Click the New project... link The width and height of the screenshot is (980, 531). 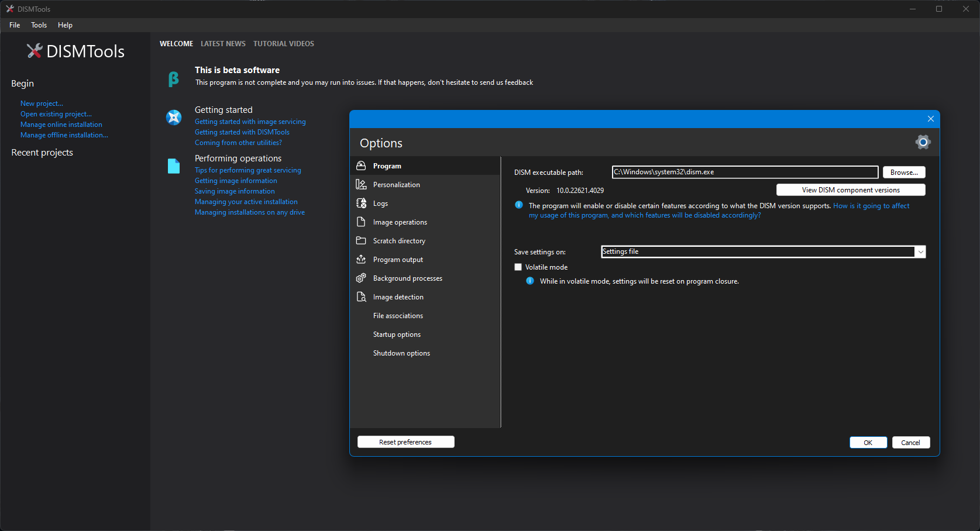pyautogui.click(x=42, y=104)
